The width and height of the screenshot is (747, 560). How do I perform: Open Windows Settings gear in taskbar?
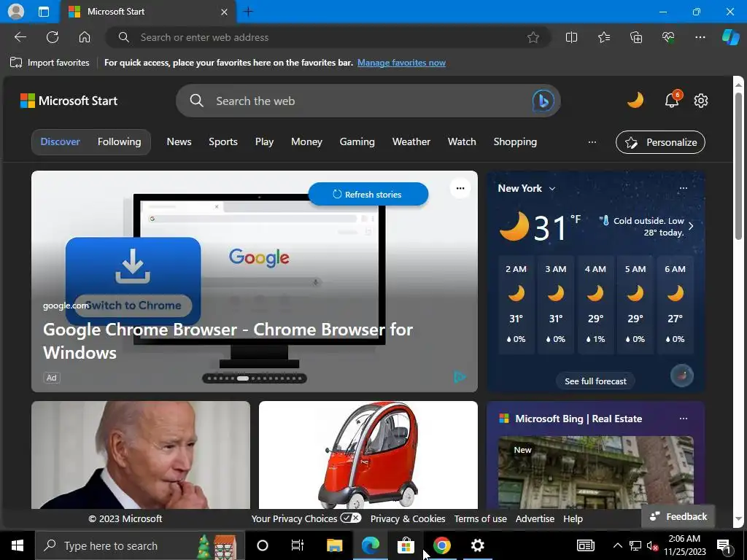coord(477,545)
